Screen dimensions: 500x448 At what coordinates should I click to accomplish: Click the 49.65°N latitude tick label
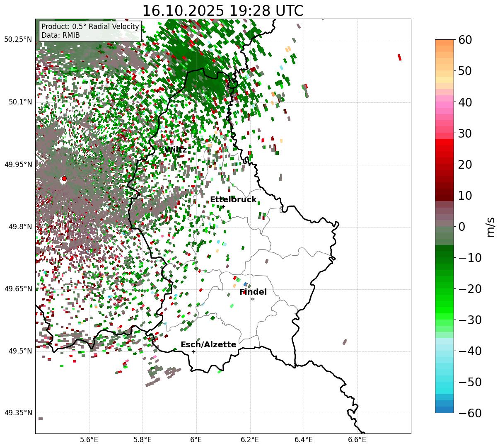click(18, 289)
